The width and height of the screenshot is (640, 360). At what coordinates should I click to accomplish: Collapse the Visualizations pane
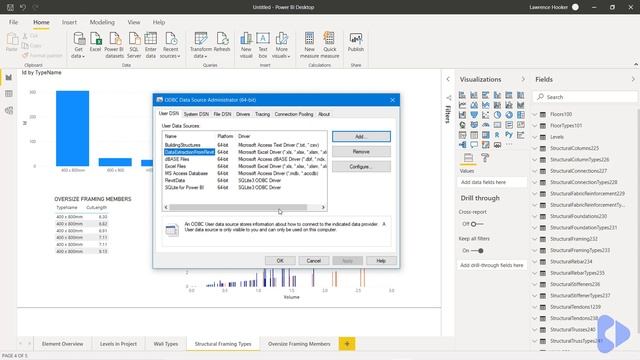(x=523, y=79)
